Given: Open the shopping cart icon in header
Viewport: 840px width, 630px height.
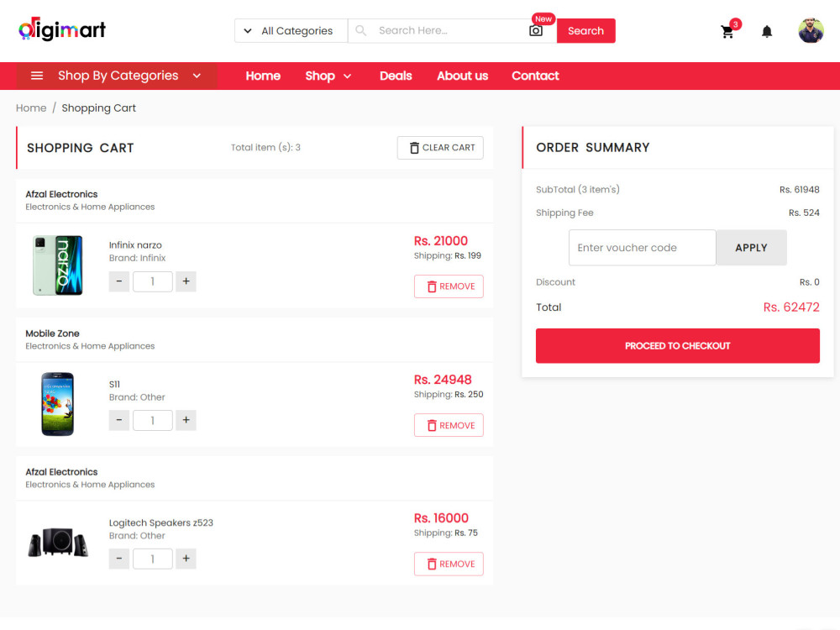Looking at the screenshot, I should point(727,32).
